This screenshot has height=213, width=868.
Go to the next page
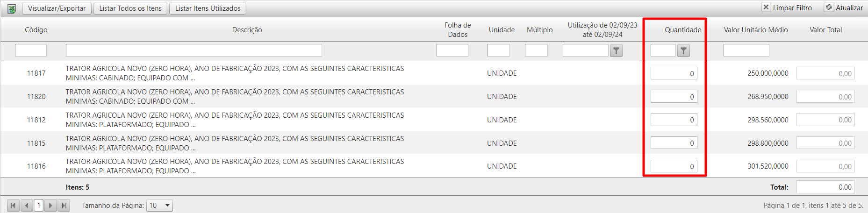(50, 206)
